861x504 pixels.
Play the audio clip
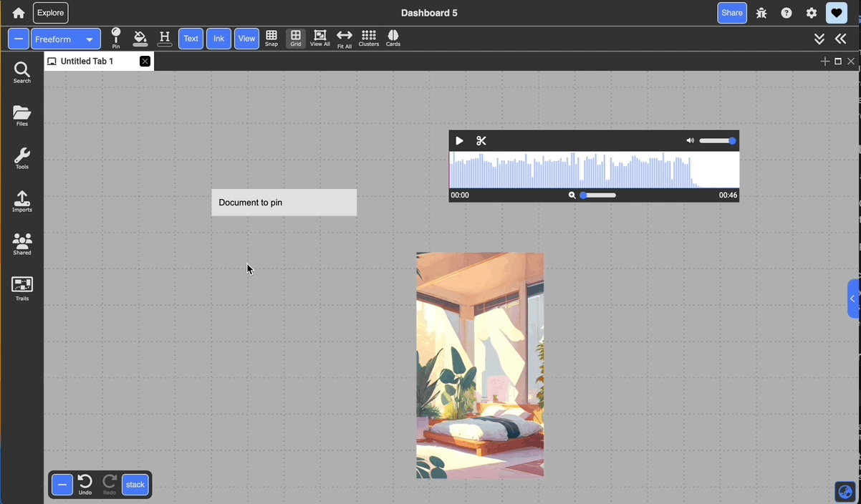tap(460, 141)
